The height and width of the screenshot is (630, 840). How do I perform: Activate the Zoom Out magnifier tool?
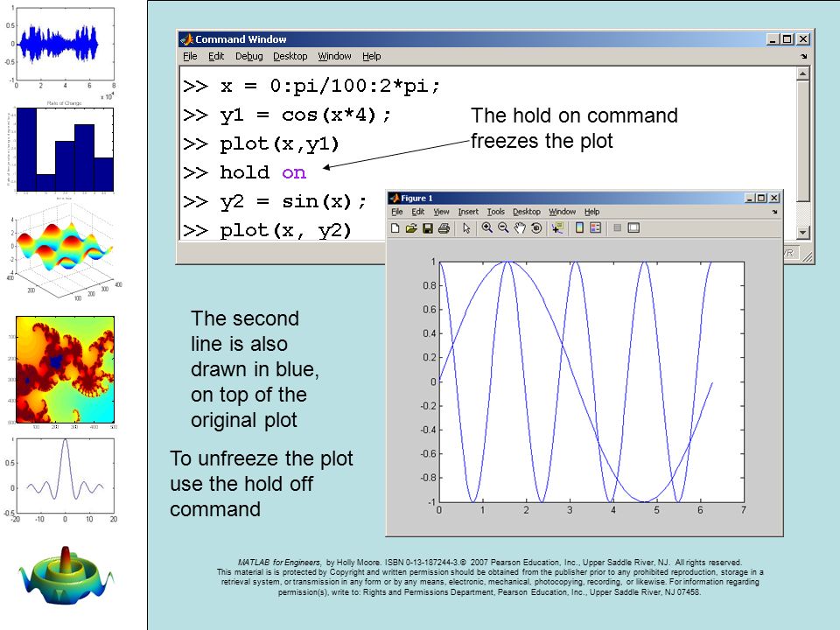(x=503, y=227)
